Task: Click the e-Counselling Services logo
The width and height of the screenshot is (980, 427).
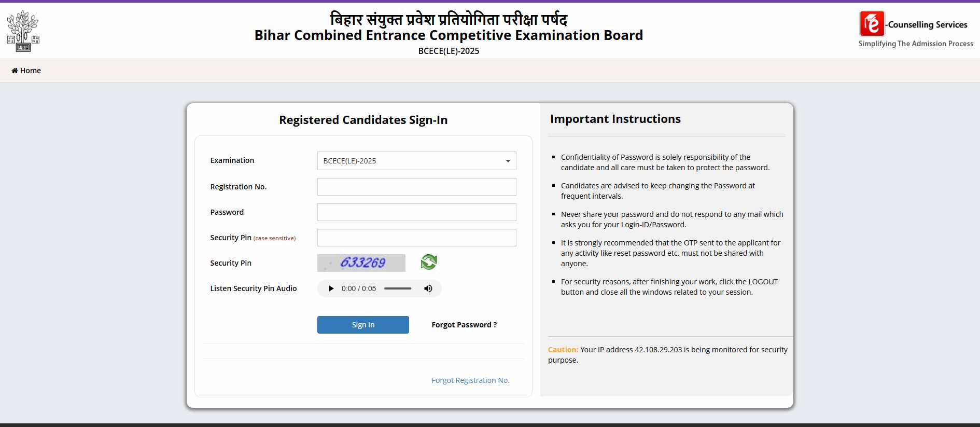Action: [x=915, y=30]
